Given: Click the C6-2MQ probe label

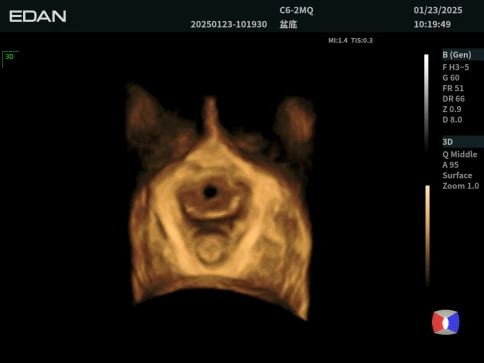Looking at the screenshot, I should tap(296, 10).
